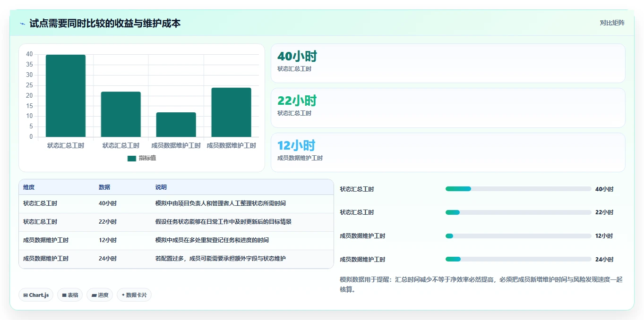The width and height of the screenshot is (644, 320).
Task: Click the caption under the blue 12小时 figure
Action: pyautogui.click(x=300, y=158)
